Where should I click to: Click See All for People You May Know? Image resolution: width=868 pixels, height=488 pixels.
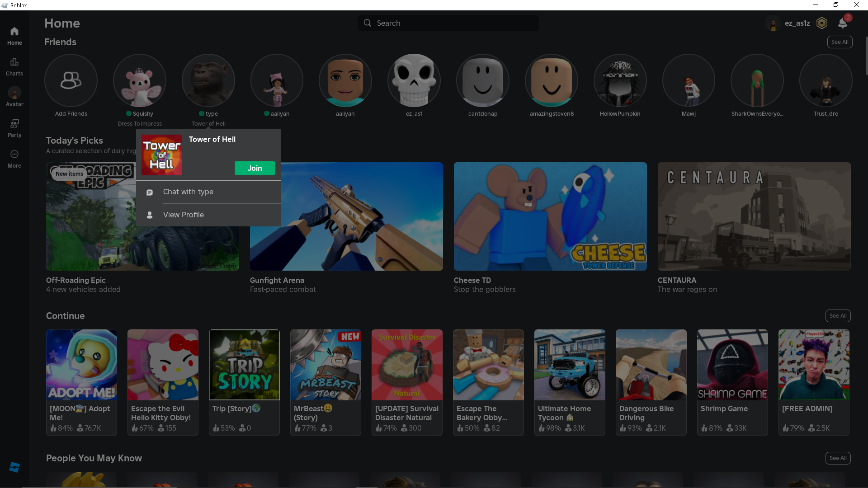click(838, 458)
